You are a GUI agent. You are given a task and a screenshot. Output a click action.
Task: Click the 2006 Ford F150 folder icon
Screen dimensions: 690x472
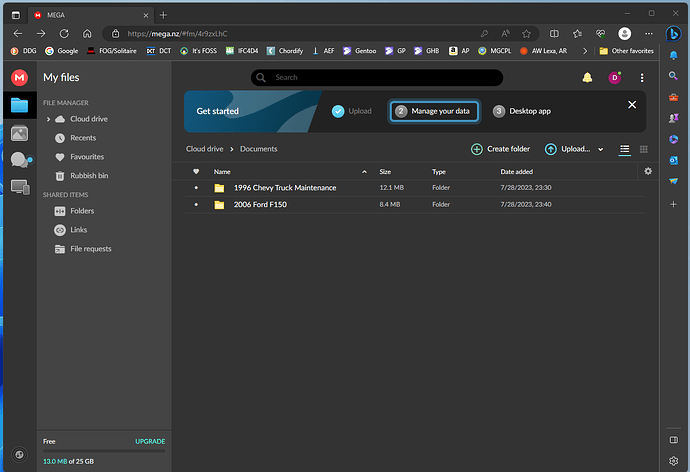pos(219,205)
